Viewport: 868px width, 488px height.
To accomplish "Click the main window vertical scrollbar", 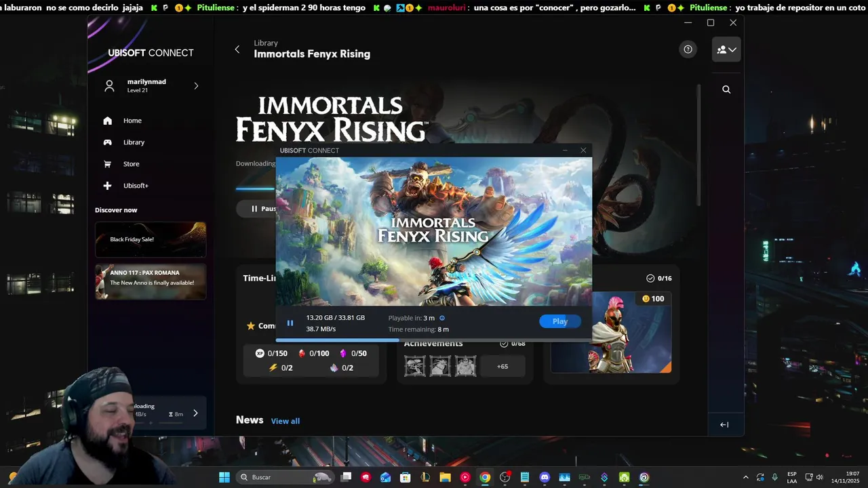I will (x=698, y=145).
